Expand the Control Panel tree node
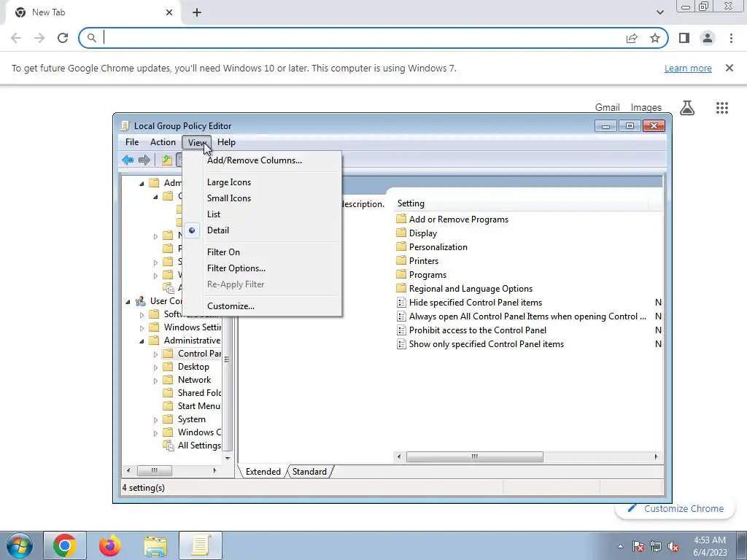The height and width of the screenshot is (560, 747). [155, 354]
